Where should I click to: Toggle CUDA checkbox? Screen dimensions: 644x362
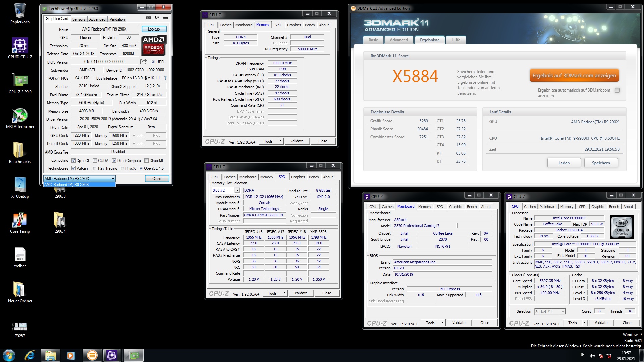tap(95, 161)
